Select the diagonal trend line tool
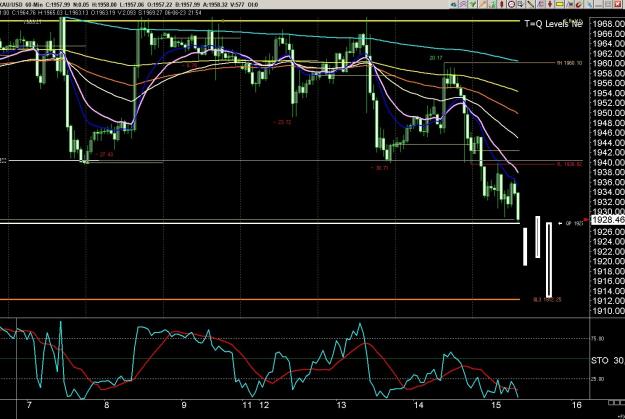Viewport: 625px width, 419px height. 531,4
